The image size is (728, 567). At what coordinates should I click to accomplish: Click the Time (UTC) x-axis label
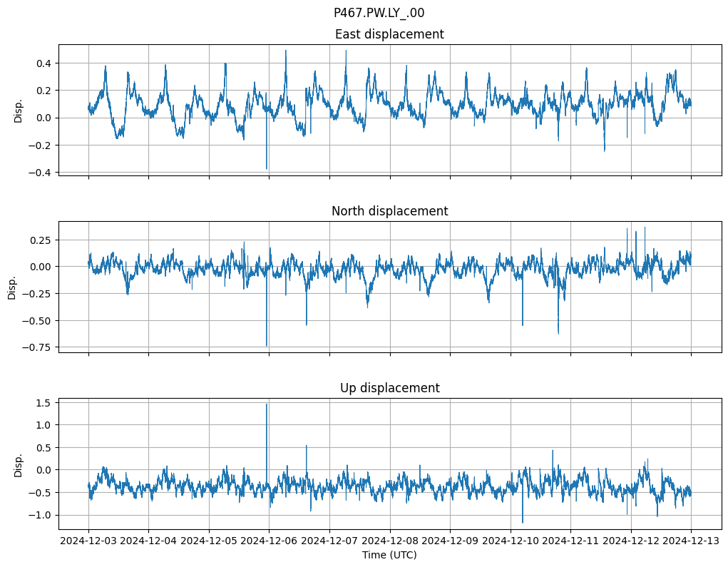pyautogui.click(x=389, y=554)
